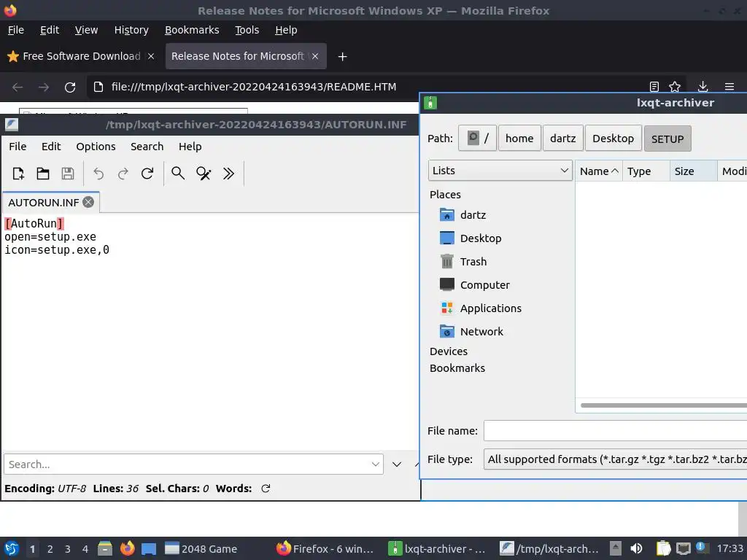Image resolution: width=747 pixels, height=560 pixels.
Task: Refresh the word count in the status bar
Action: click(x=266, y=488)
